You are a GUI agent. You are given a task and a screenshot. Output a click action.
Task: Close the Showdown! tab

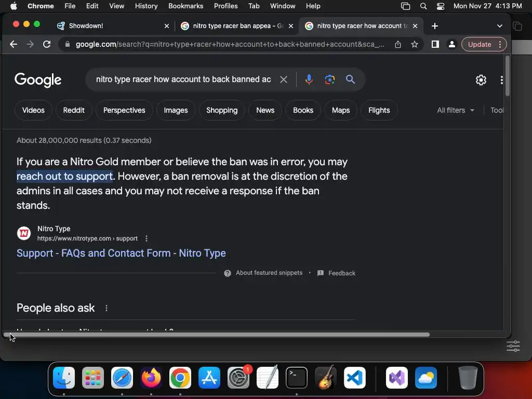167,26
